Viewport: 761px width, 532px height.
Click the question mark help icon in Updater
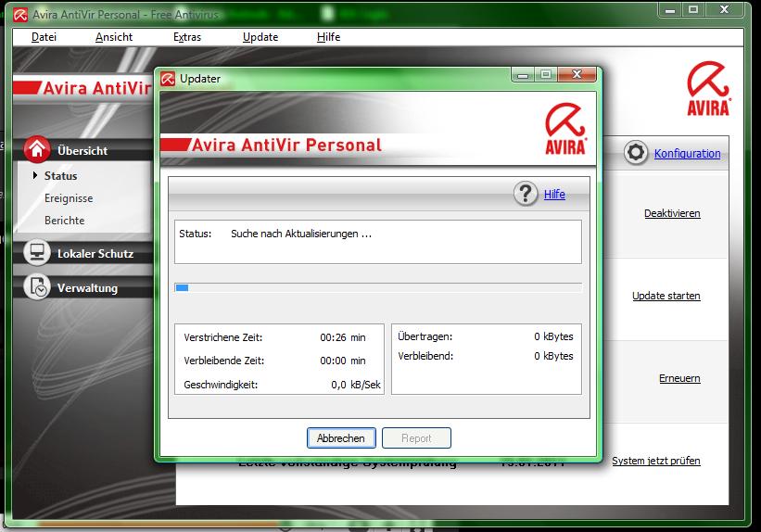(x=526, y=194)
